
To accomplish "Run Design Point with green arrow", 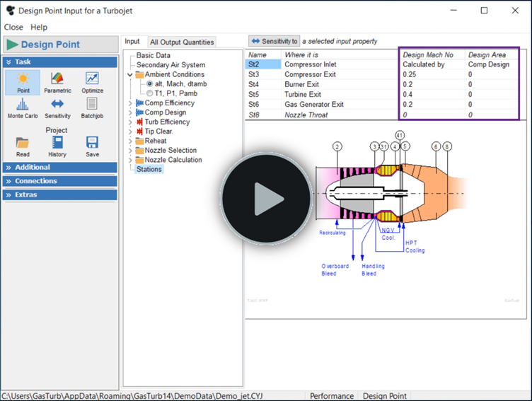I will click(12, 45).
